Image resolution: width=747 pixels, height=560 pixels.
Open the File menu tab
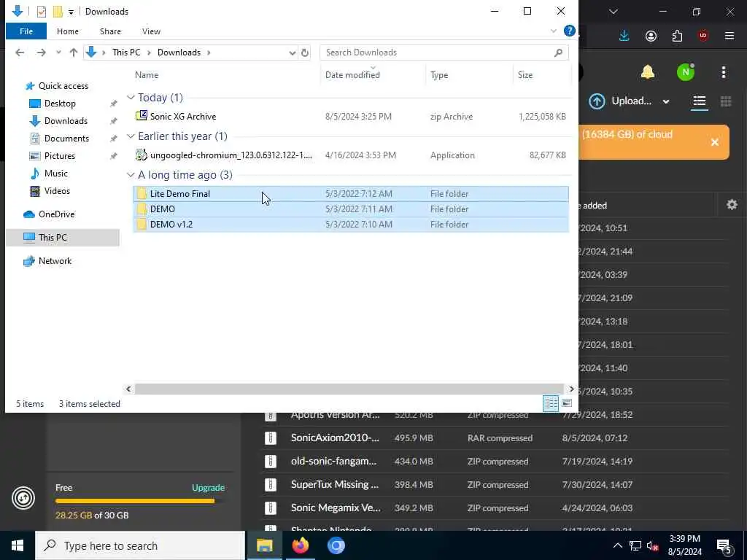coord(26,31)
